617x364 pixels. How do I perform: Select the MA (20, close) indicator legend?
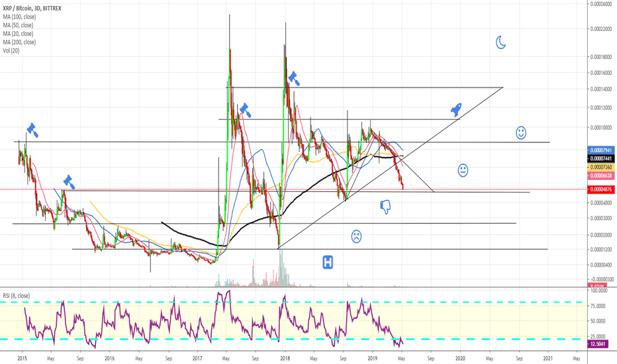(x=18, y=34)
